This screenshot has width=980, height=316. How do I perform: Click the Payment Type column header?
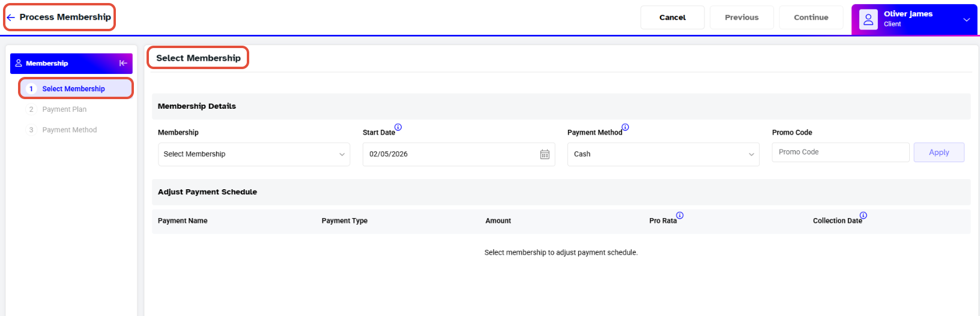pos(345,221)
